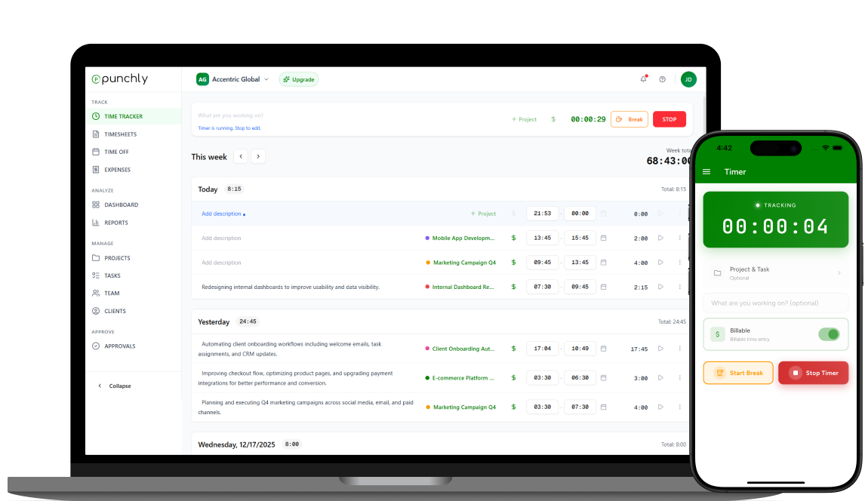Open the Accentric Global workspace dropdown
Image resolution: width=868 pixels, height=501 pixels.
tap(233, 79)
